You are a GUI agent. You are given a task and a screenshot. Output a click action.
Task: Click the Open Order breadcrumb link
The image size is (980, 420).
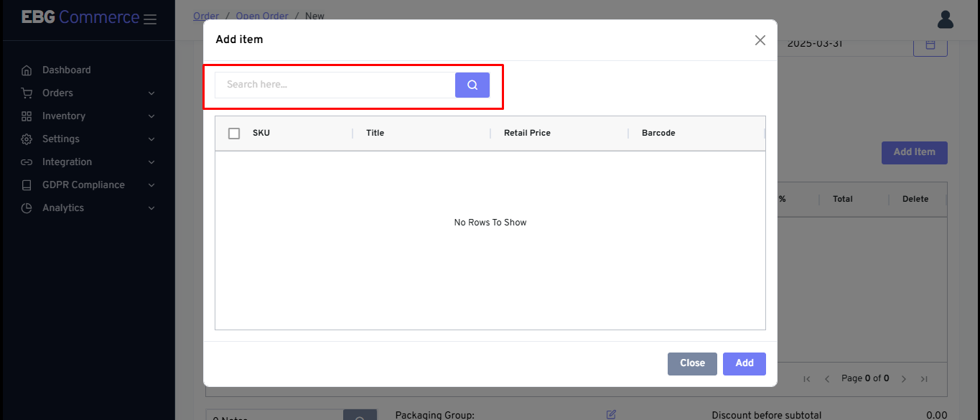(262, 16)
